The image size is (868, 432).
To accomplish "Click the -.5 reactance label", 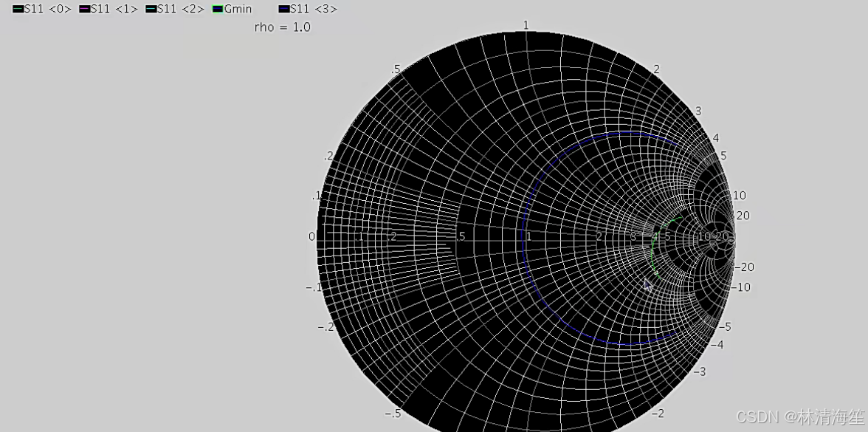I will [x=393, y=414].
